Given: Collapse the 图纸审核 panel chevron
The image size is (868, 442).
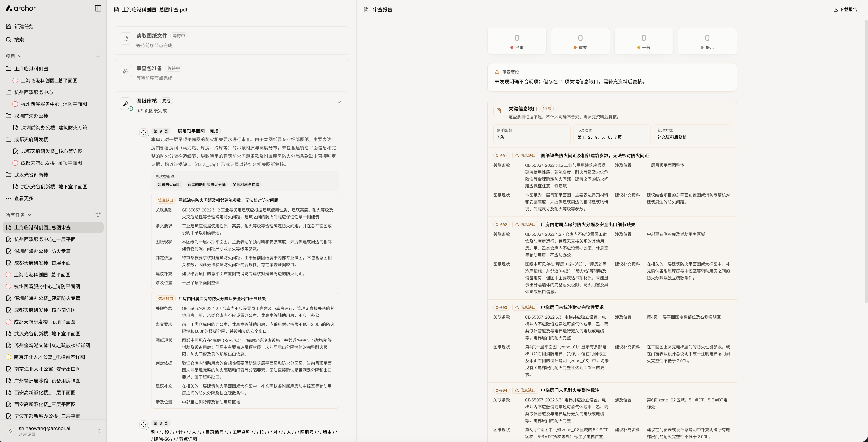Looking at the screenshot, I should (339, 102).
